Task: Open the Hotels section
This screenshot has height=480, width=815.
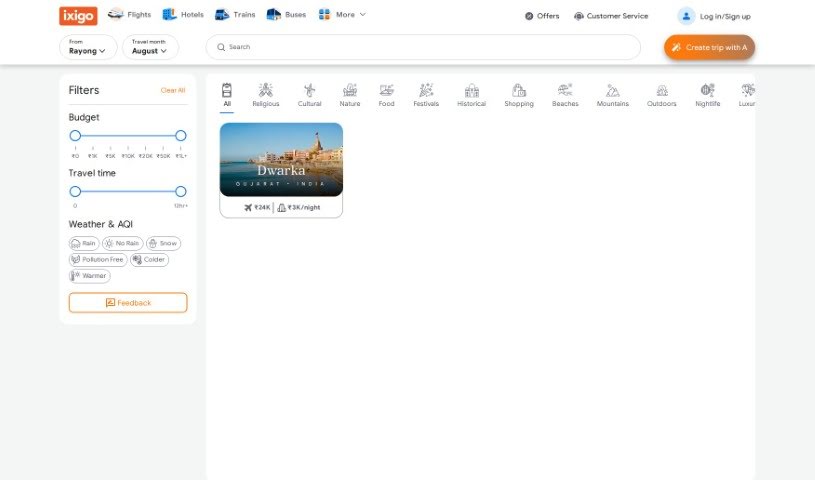Action: pyautogui.click(x=183, y=15)
